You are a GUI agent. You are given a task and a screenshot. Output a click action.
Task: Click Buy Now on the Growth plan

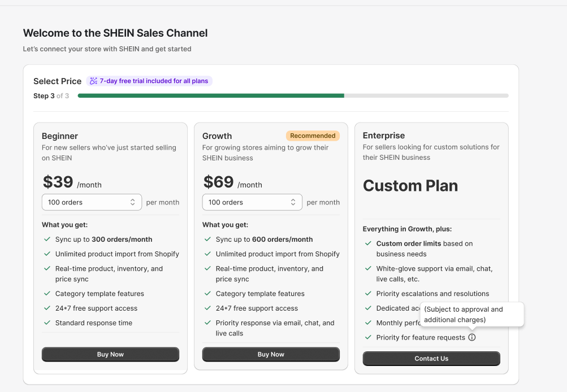tap(271, 354)
